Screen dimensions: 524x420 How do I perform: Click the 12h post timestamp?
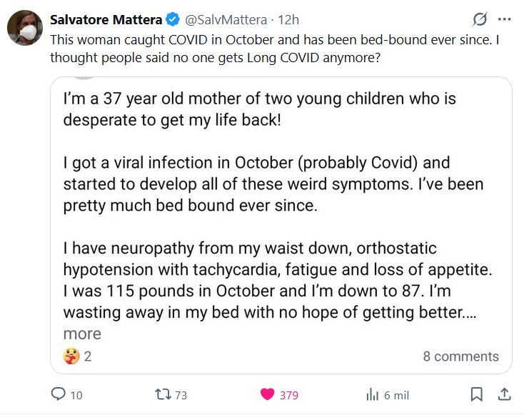290,19
